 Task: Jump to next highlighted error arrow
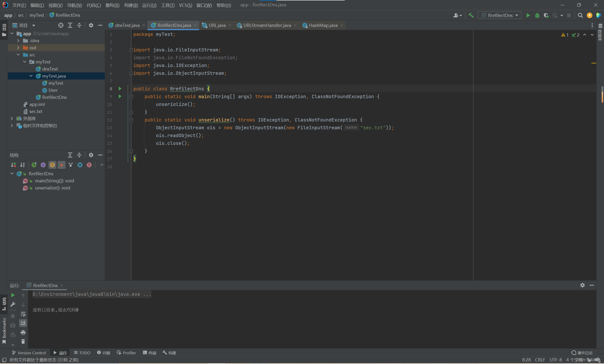592,35
